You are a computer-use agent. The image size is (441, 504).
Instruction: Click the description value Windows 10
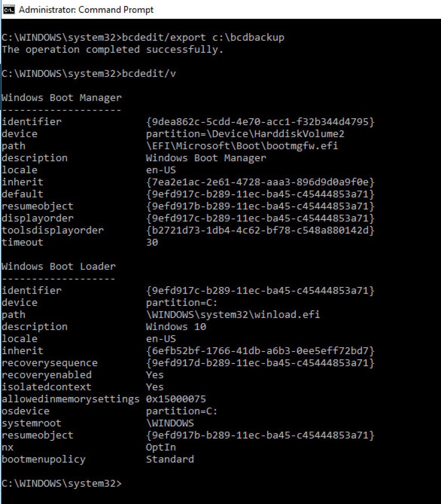tap(176, 326)
